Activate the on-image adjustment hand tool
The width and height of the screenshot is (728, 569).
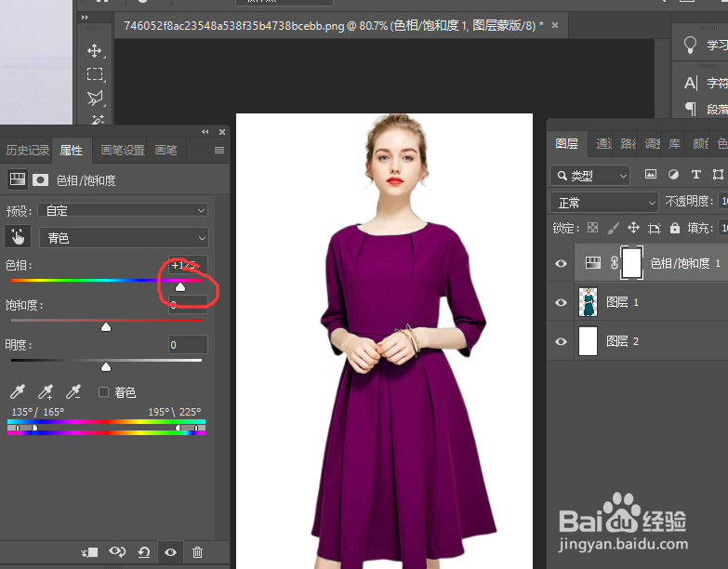[18, 237]
